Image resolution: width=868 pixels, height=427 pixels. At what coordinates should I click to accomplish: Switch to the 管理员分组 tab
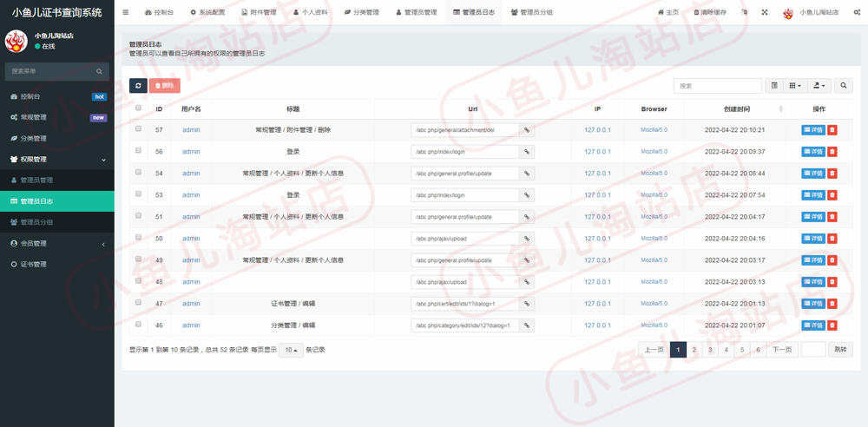(x=531, y=12)
